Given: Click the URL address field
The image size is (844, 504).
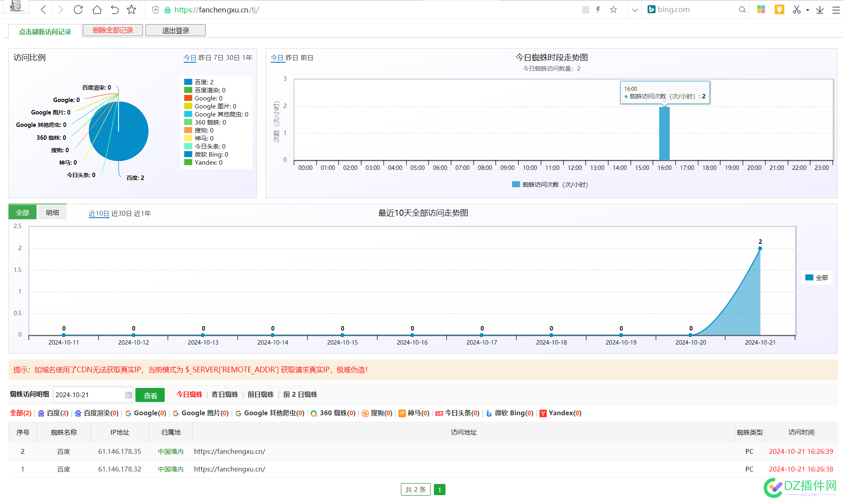Looking at the screenshot, I should (x=362, y=10).
